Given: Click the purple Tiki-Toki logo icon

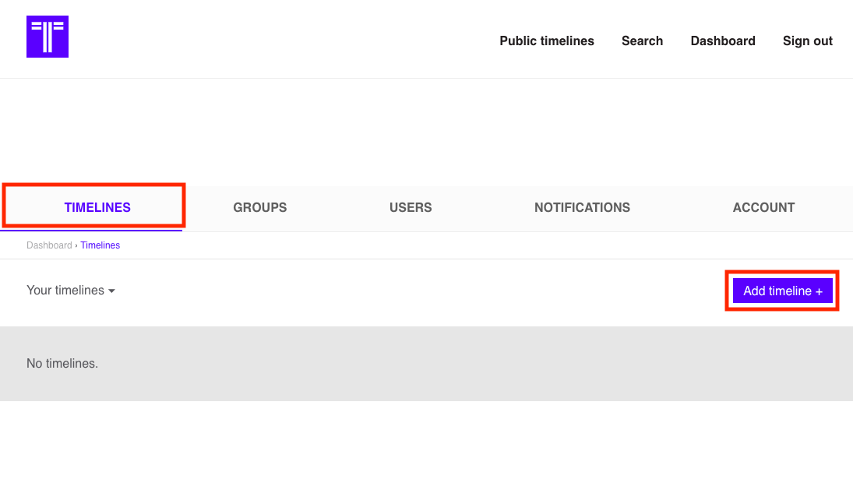Looking at the screenshot, I should coord(48,37).
